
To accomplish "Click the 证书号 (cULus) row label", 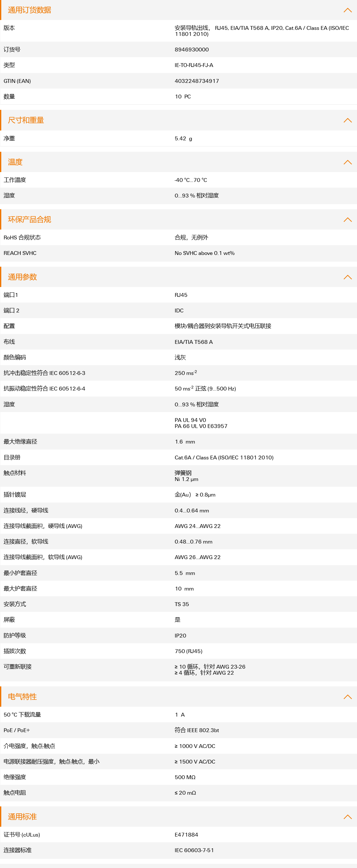I will coord(22,835).
